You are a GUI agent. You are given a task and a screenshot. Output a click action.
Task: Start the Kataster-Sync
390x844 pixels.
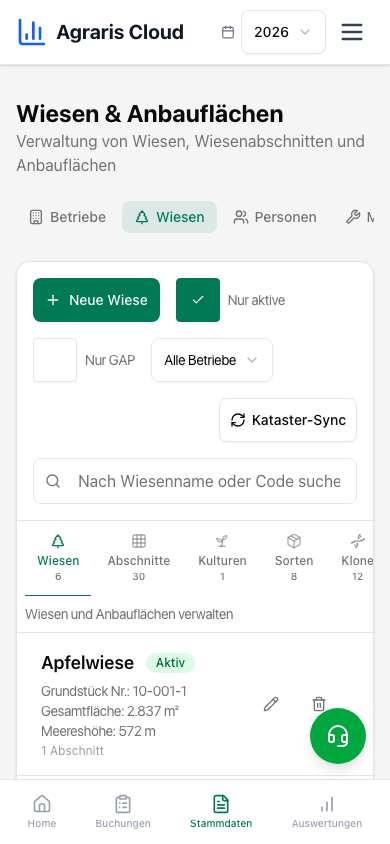coord(288,420)
